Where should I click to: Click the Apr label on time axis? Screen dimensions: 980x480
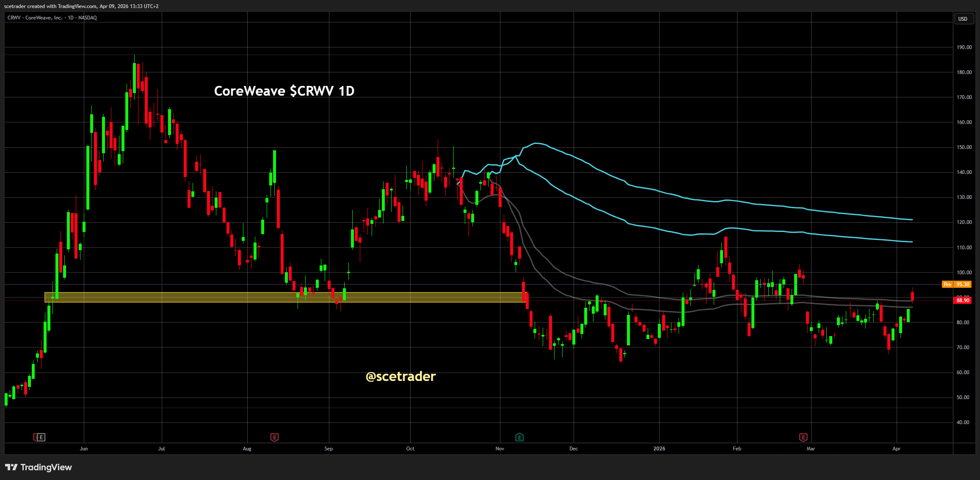(896, 449)
